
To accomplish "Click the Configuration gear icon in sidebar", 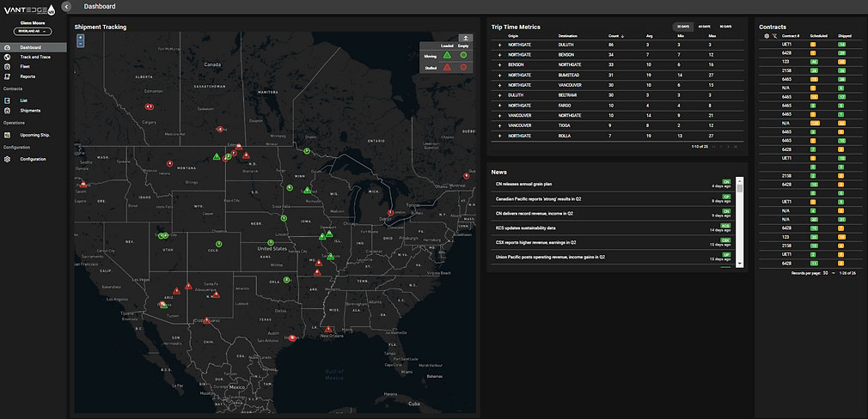I will (7, 159).
